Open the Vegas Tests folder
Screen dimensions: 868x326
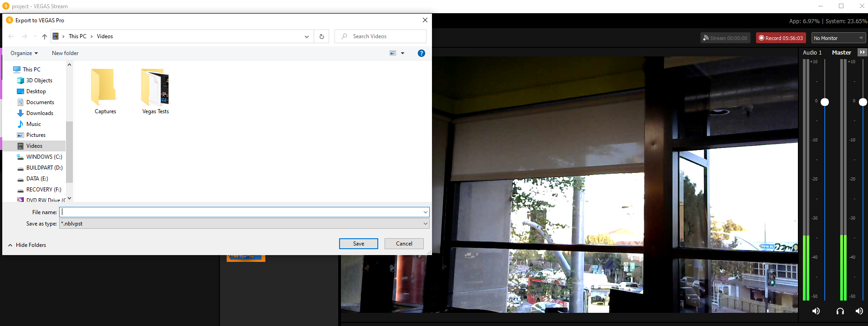(x=155, y=91)
